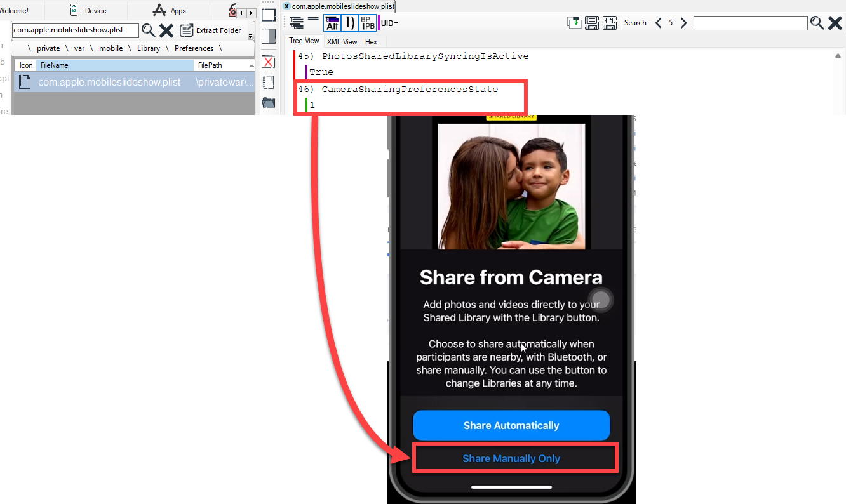Click the save HTML report icon
Screen dimensions: 846x504
(610, 23)
